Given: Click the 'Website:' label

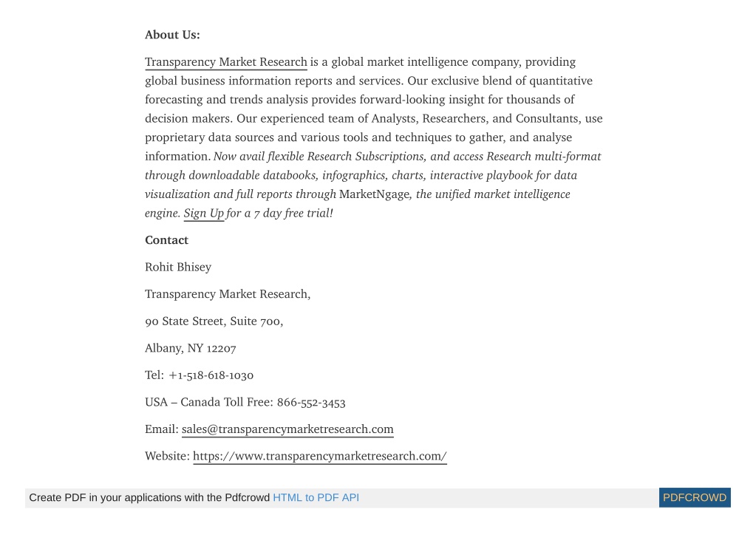Looking at the screenshot, I should coord(167,456).
